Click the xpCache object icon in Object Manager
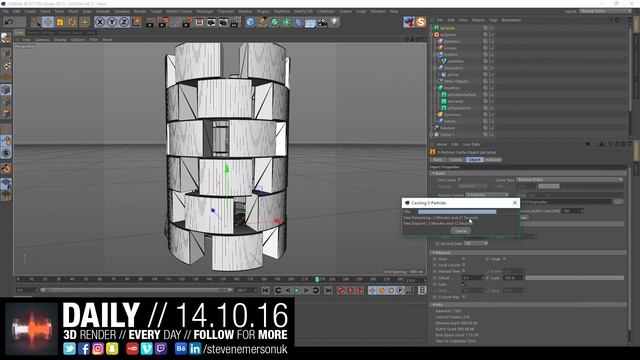This screenshot has width=640, height=360. [436, 28]
